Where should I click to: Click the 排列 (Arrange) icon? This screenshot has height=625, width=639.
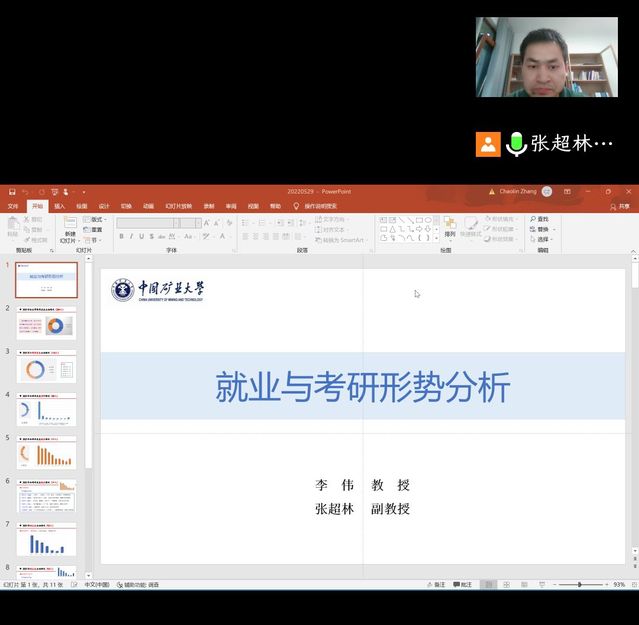point(449,227)
